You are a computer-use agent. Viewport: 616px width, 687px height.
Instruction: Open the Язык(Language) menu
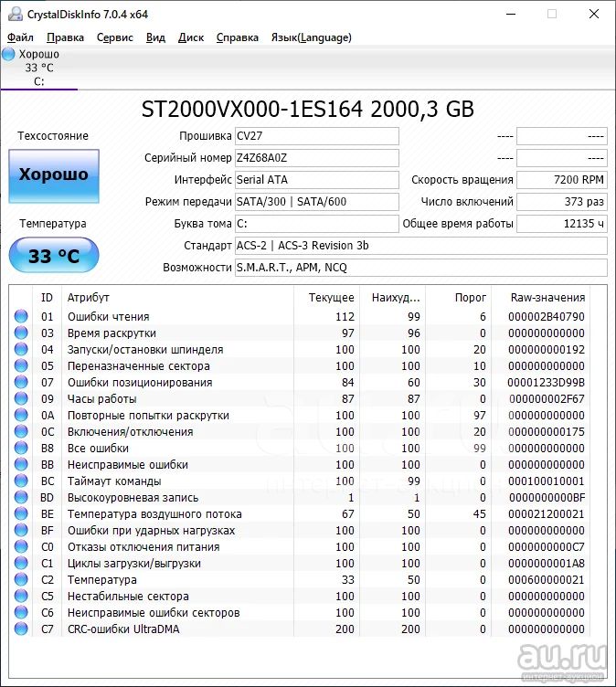point(311,37)
